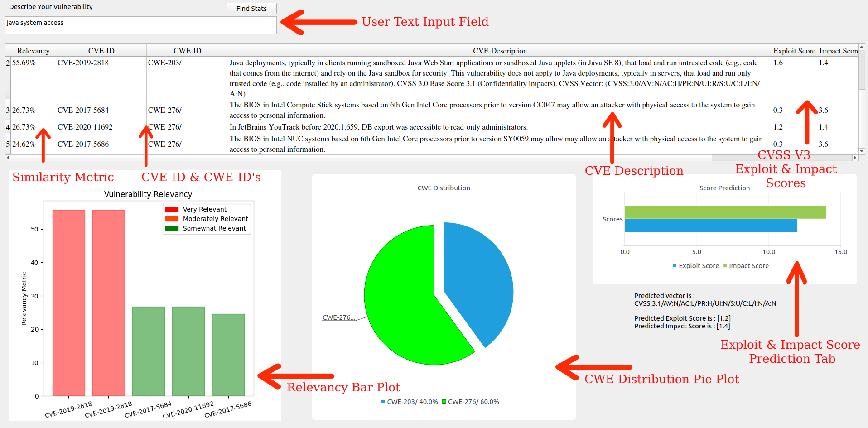Viewport: 868px width, 428px height.
Task: Select row number 3 header
Action: click(x=8, y=110)
